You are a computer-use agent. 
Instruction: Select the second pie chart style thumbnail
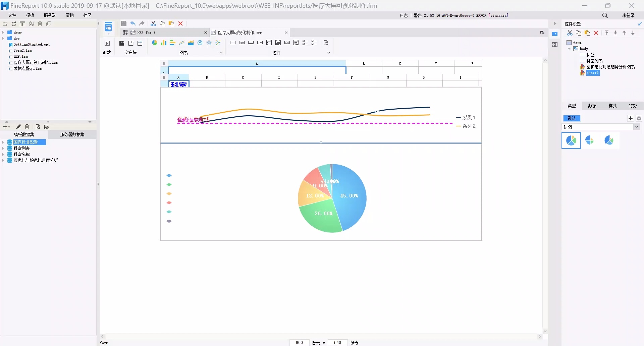click(590, 140)
